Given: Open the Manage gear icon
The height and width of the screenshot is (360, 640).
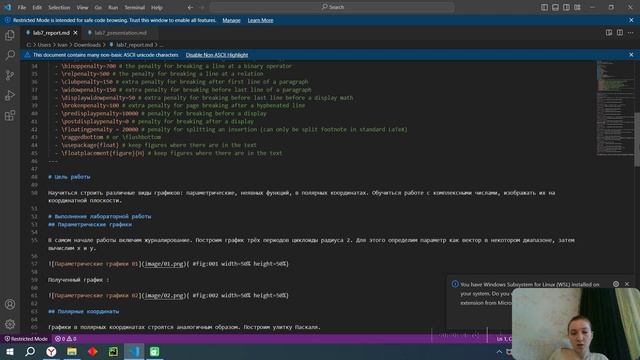Looking at the screenshot, I should (x=10, y=324).
